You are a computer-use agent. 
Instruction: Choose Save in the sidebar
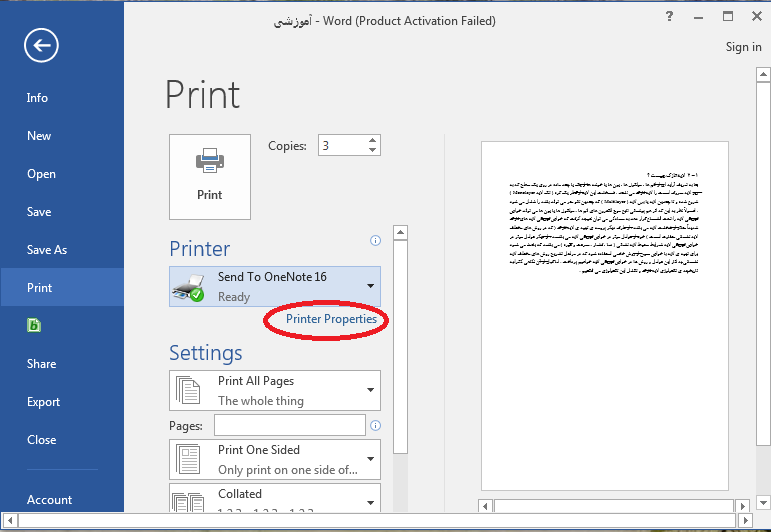click(39, 212)
